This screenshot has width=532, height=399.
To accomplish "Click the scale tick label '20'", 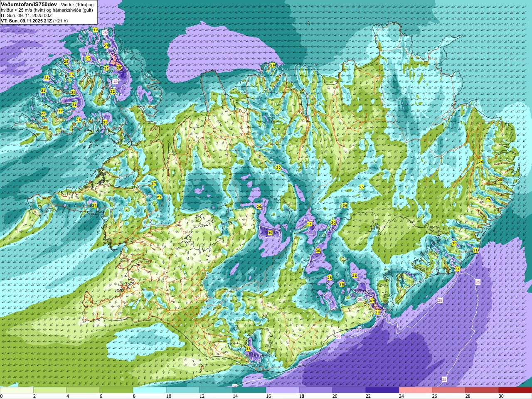I will pos(335,396).
